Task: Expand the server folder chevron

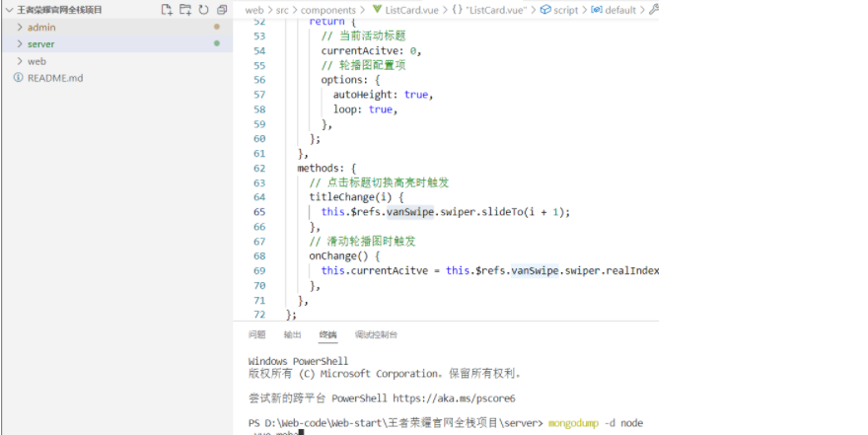Action: tap(20, 43)
